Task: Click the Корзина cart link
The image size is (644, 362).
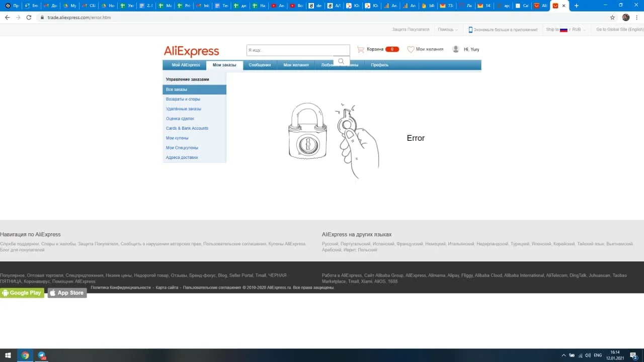Action: click(375, 49)
